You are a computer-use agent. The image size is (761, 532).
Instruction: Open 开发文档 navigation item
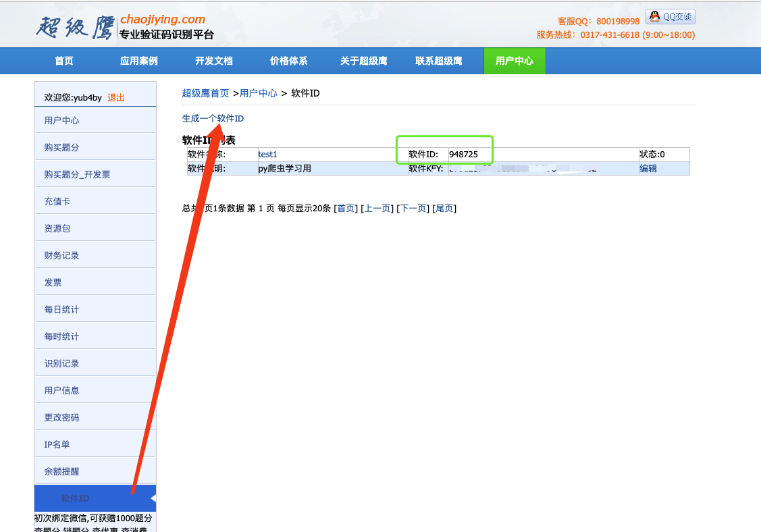(x=214, y=61)
